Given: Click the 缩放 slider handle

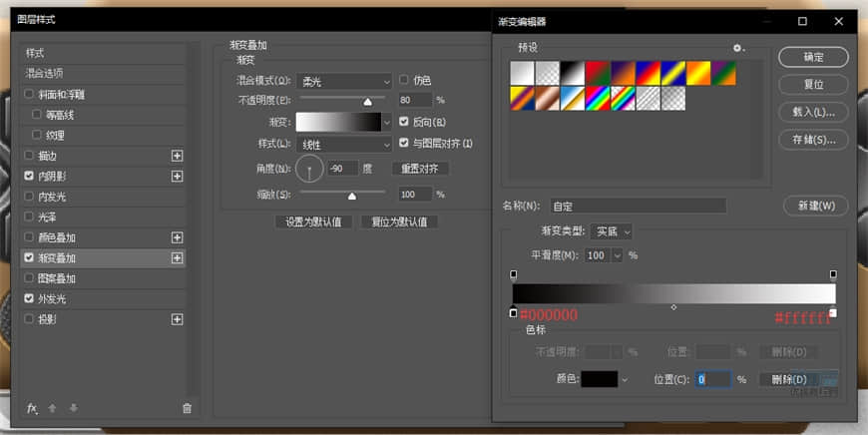Looking at the screenshot, I should [352, 196].
